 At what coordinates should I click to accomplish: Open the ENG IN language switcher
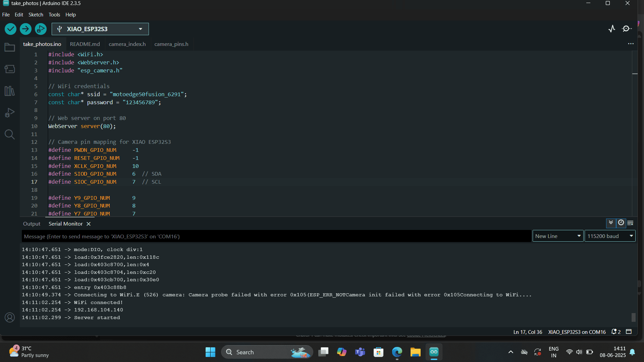(x=553, y=352)
